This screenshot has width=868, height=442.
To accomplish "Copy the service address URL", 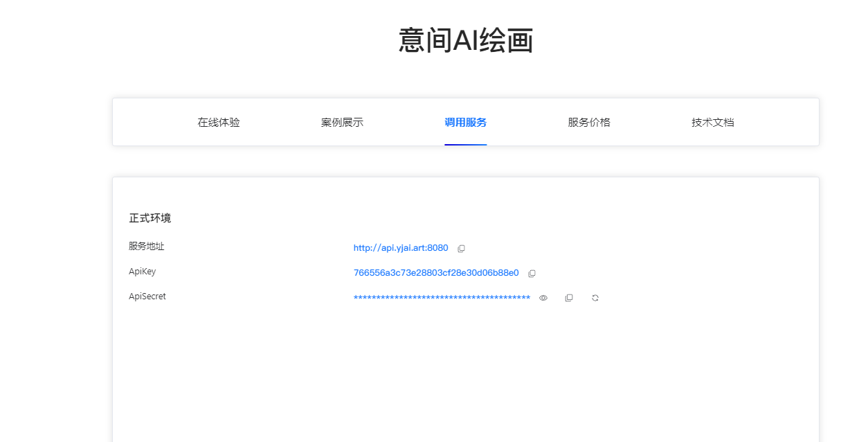I will click(461, 248).
